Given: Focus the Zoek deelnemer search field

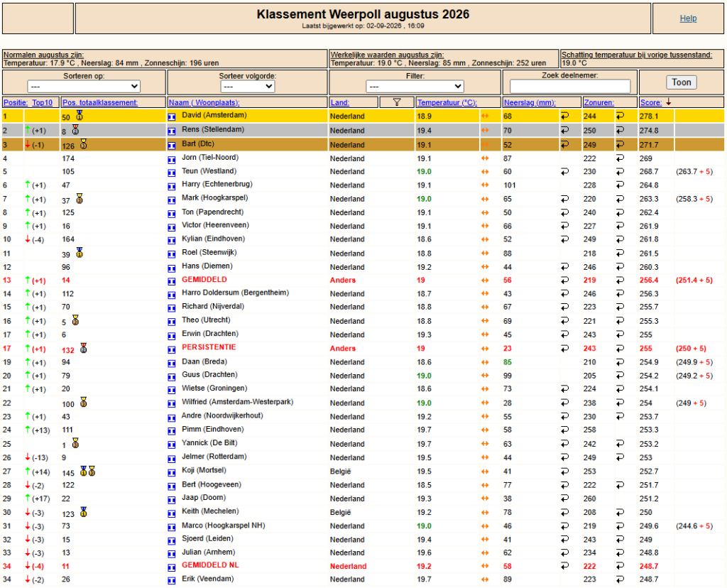Looking at the screenshot, I should (570, 86).
